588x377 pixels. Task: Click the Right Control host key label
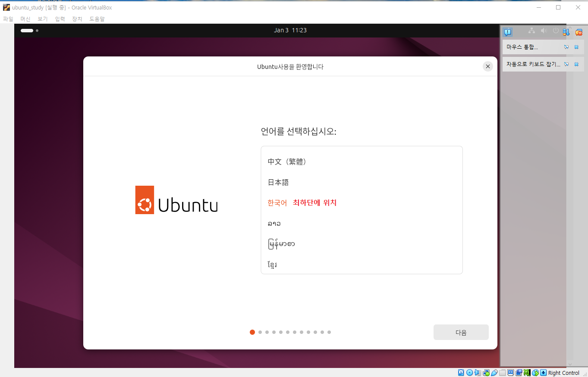[x=564, y=373]
